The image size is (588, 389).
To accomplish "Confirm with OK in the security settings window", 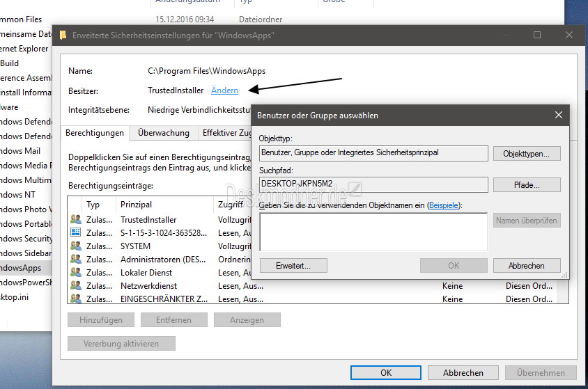I will pos(386,372).
